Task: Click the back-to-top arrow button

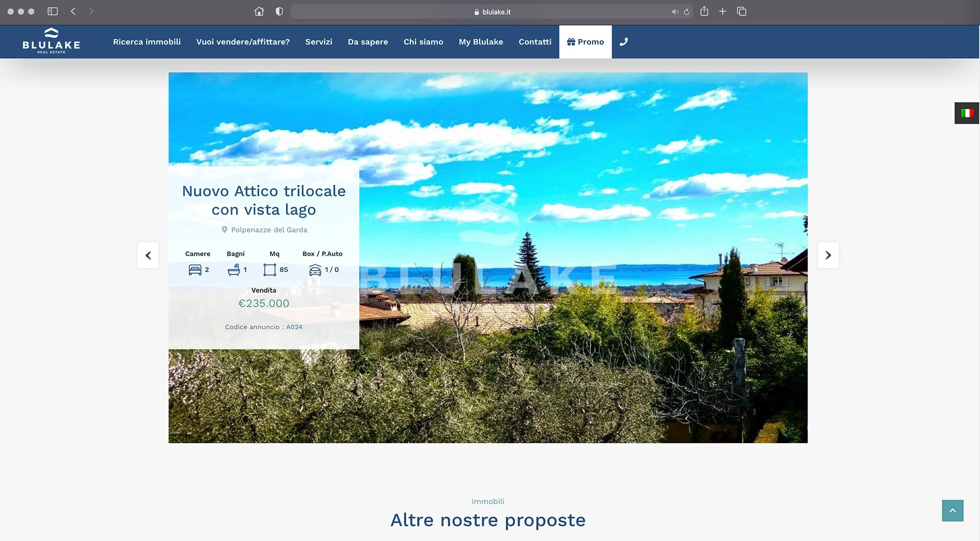Action: 952,510
